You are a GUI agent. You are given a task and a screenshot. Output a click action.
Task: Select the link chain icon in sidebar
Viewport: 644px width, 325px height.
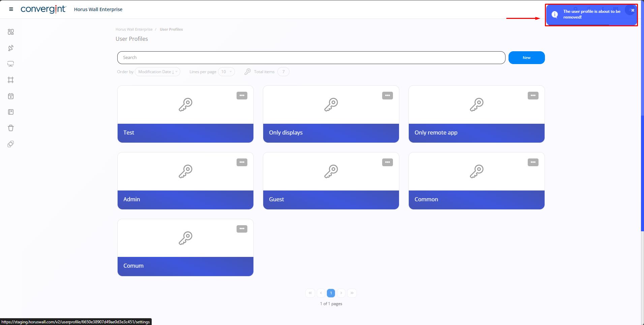point(11,144)
